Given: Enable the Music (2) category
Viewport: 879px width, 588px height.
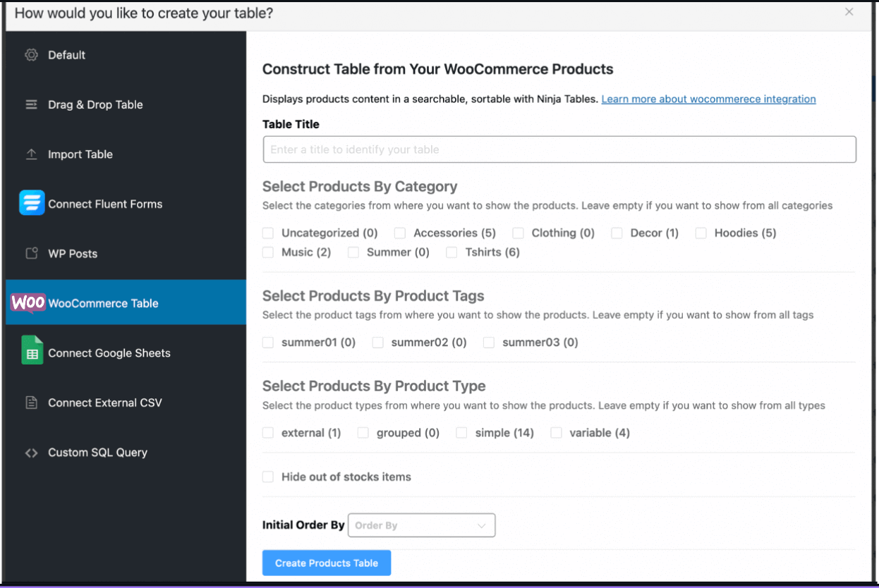Looking at the screenshot, I should tap(268, 252).
